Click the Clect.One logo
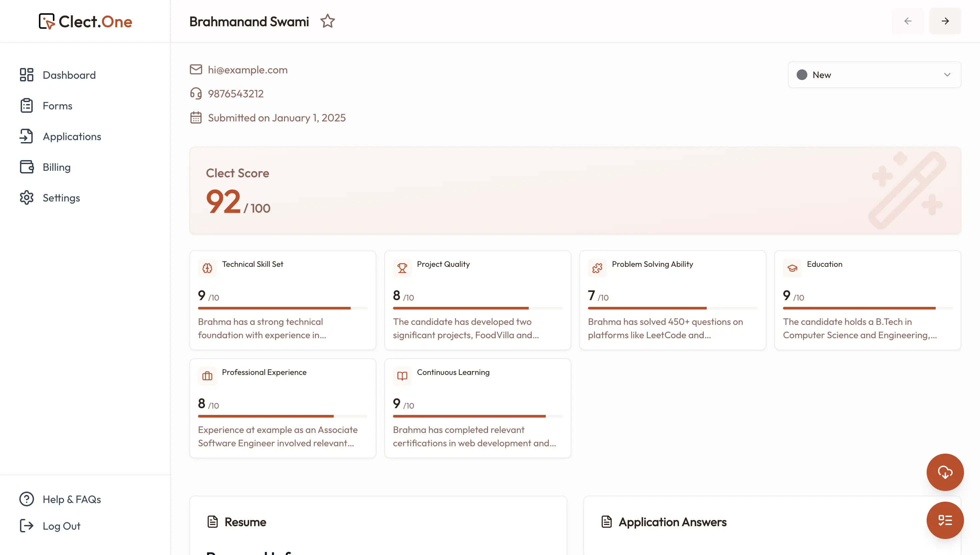This screenshot has height=555, width=980. pos(85,21)
